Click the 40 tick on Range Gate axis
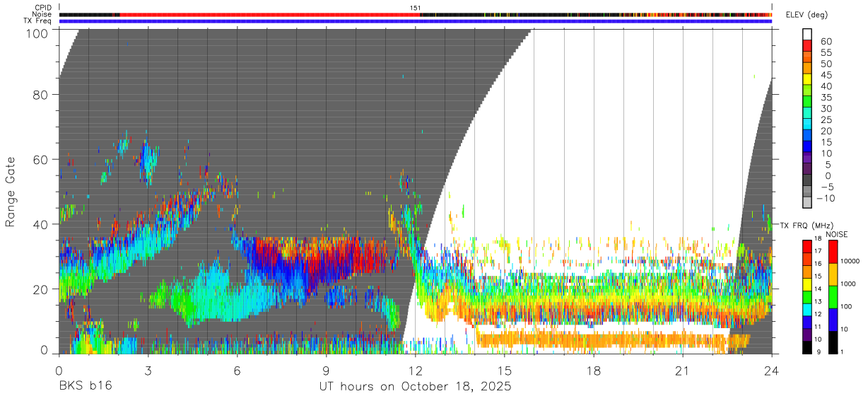 41,224
